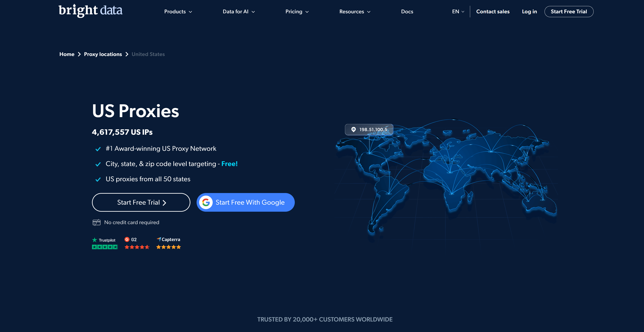Navigate to Proxy locations breadcrumb
This screenshot has height=332, width=644.
click(103, 54)
